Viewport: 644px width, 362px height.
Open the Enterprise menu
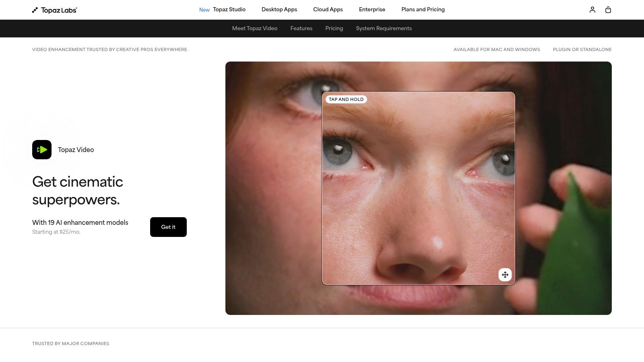[x=372, y=10]
